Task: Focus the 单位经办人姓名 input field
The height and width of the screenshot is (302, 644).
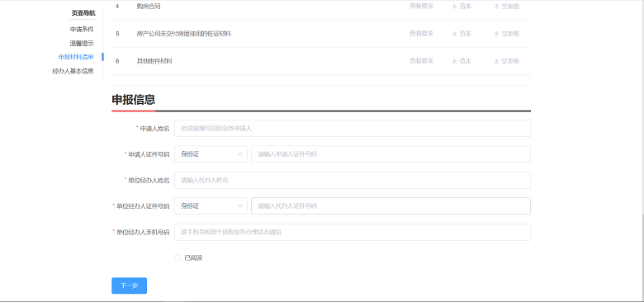Action: click(353, 180)
